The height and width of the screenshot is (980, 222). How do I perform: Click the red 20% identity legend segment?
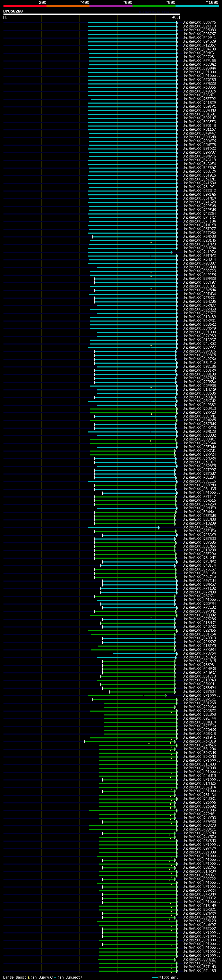pyautogui.click(x=25, y=7)
